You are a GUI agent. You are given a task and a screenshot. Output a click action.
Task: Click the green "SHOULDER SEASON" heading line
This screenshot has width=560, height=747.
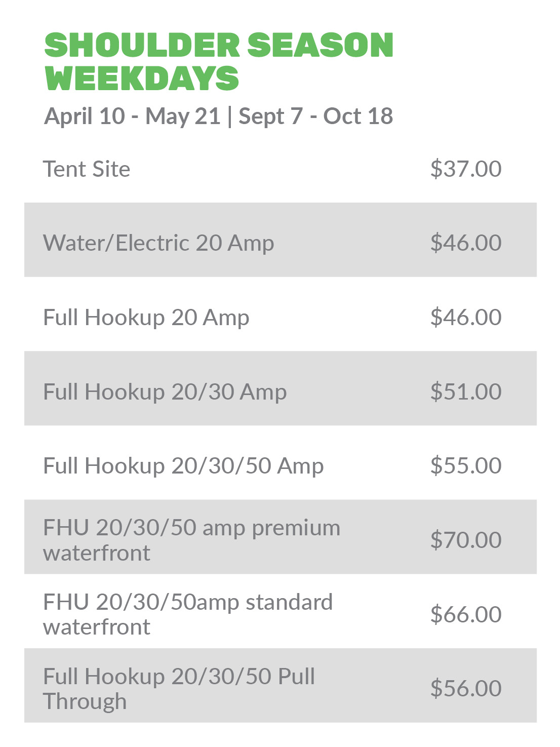pyautogui.click(x=219, y=45)
